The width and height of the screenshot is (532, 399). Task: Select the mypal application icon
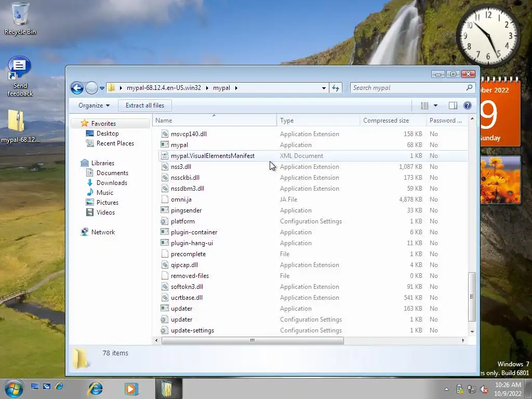tap(165, 144)
